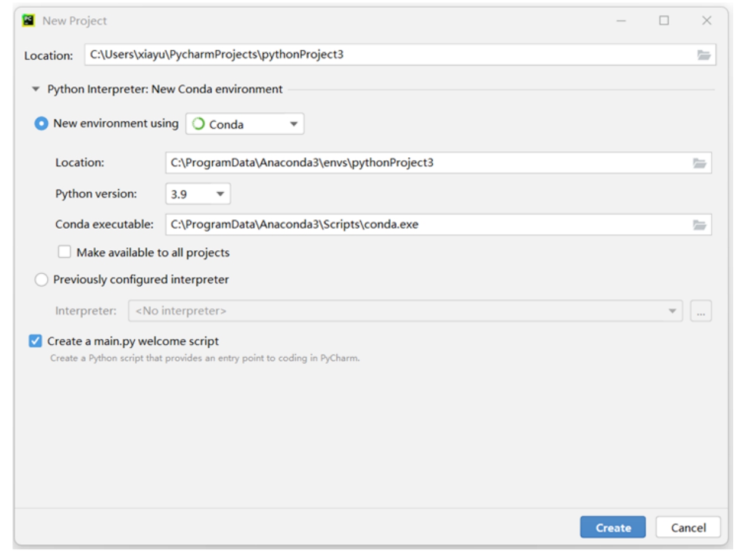Click the PyCharm icon in the title bar

pos(28,21)
